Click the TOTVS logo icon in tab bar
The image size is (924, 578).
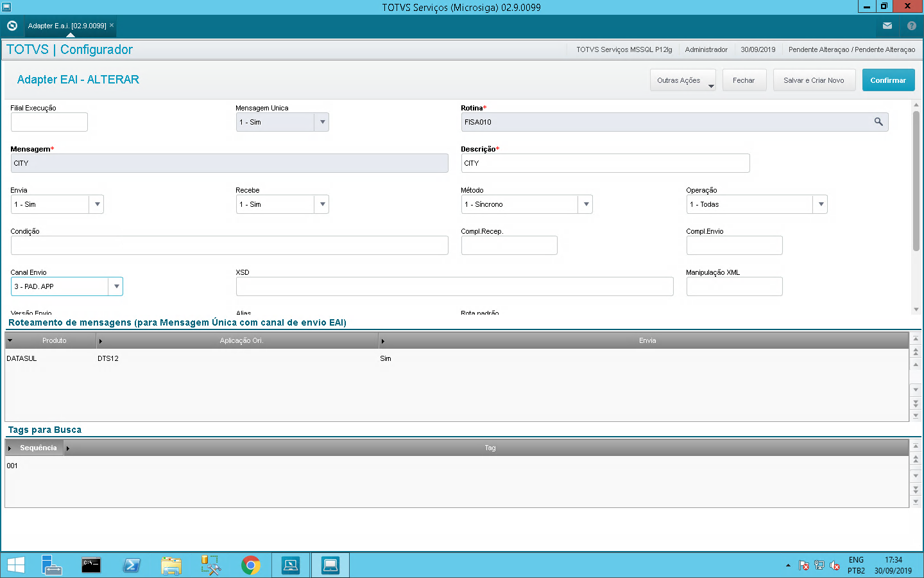12,26
